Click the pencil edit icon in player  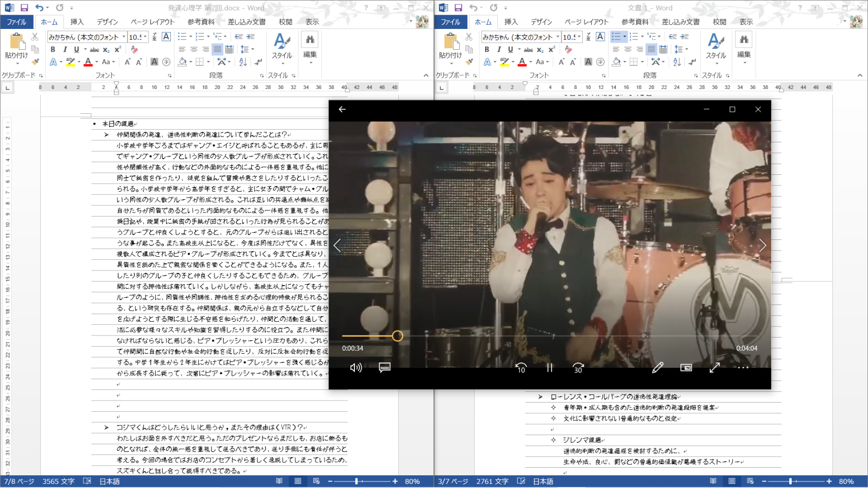click(x=657, y=368)
